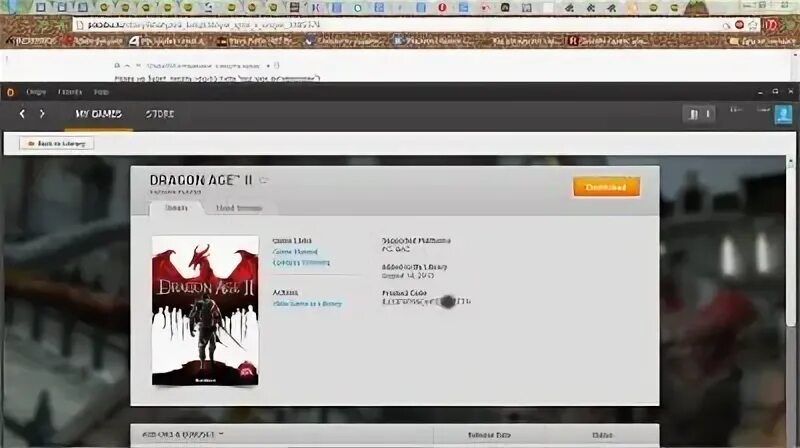
Task: Click the red Opera icon browser tab
Action: pos(442,8)
